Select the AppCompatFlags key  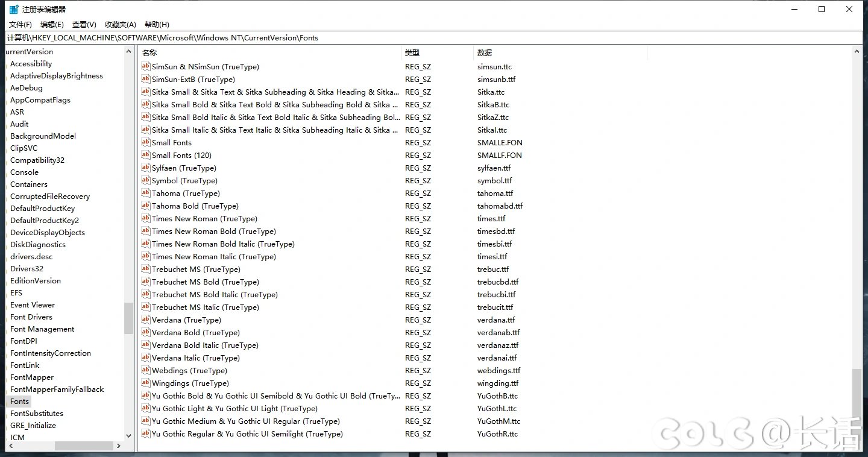40,100
